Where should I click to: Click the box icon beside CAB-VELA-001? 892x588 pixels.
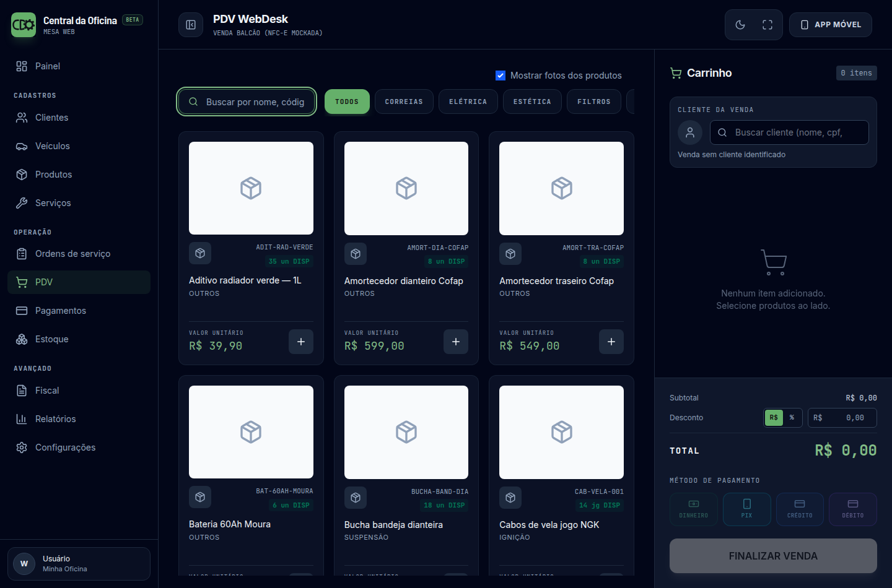tap(510, 497)
